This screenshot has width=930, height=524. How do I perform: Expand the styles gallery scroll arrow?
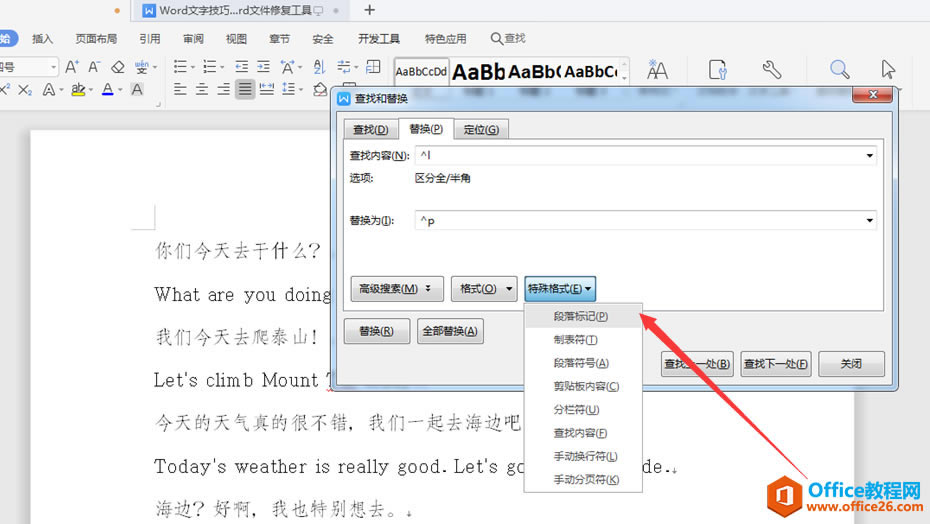click(x=624, y=77)
